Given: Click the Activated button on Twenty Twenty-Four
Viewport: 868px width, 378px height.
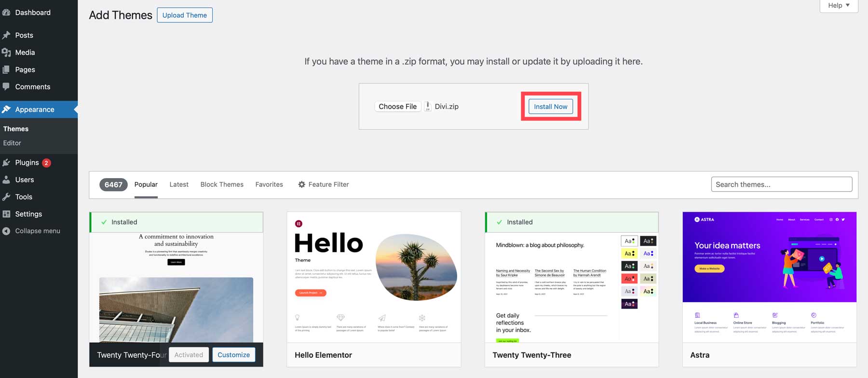Looking at the screenshot, I should coord(189,355).
